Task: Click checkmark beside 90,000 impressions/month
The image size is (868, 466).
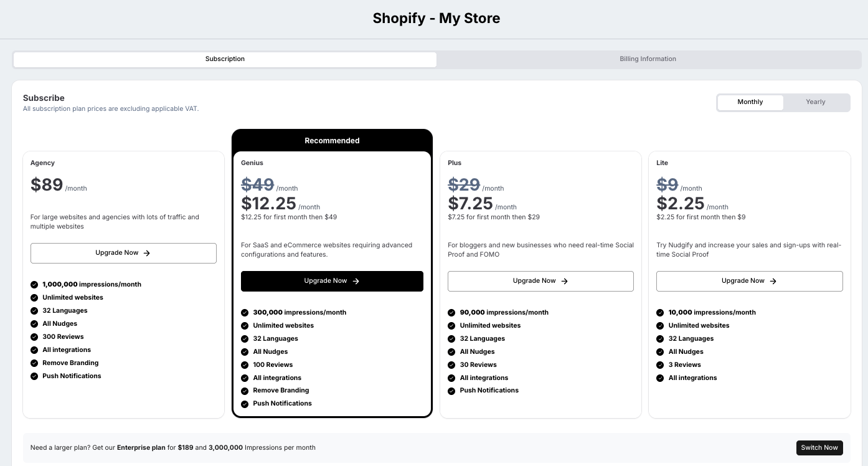Action: 451,313
